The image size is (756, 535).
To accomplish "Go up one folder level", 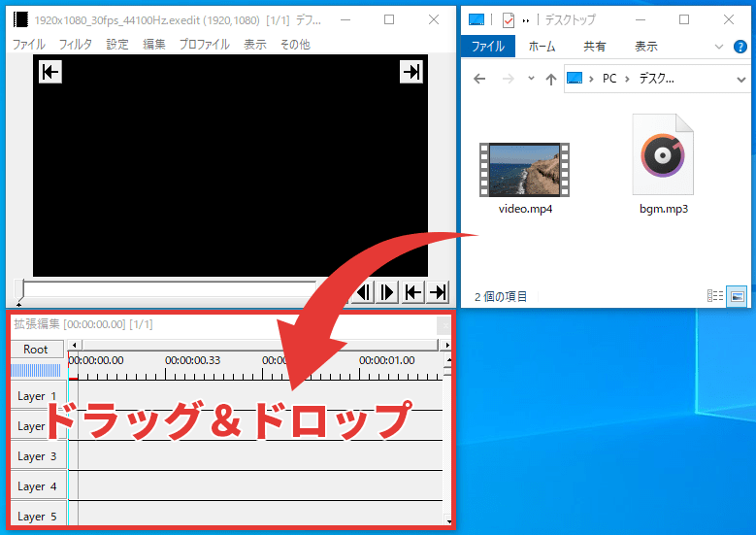I will click(x=550, y=79).
